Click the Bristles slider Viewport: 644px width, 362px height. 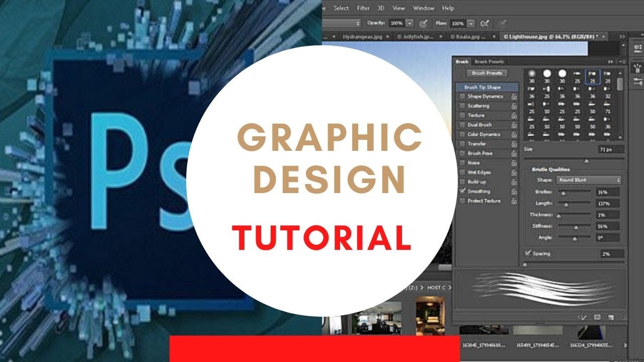(574, 192)
